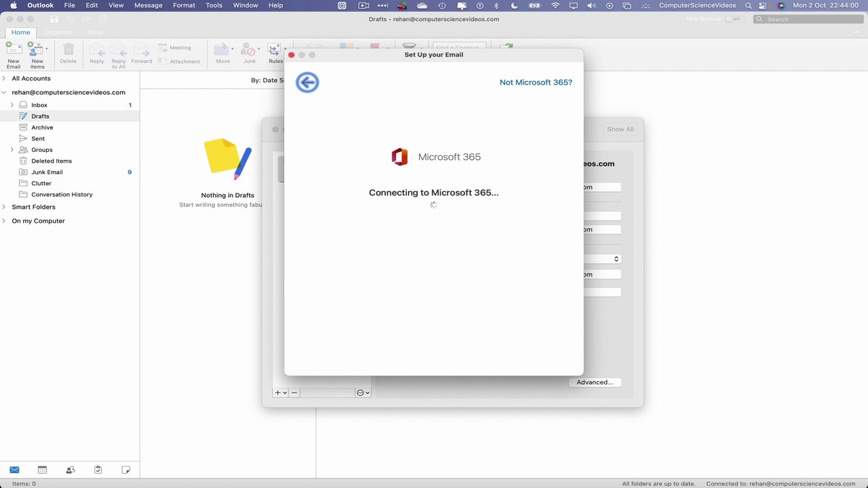Open the Edit menu

point(92,5)
